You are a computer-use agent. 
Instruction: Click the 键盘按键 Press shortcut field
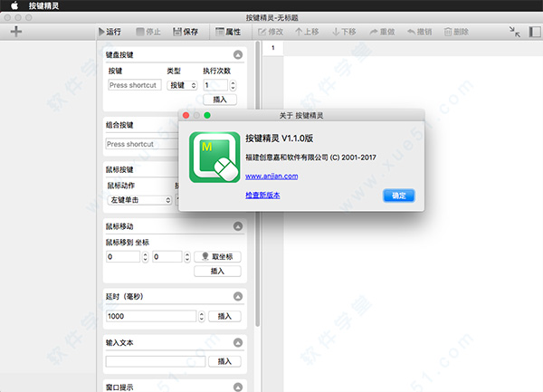coord(135,85)
